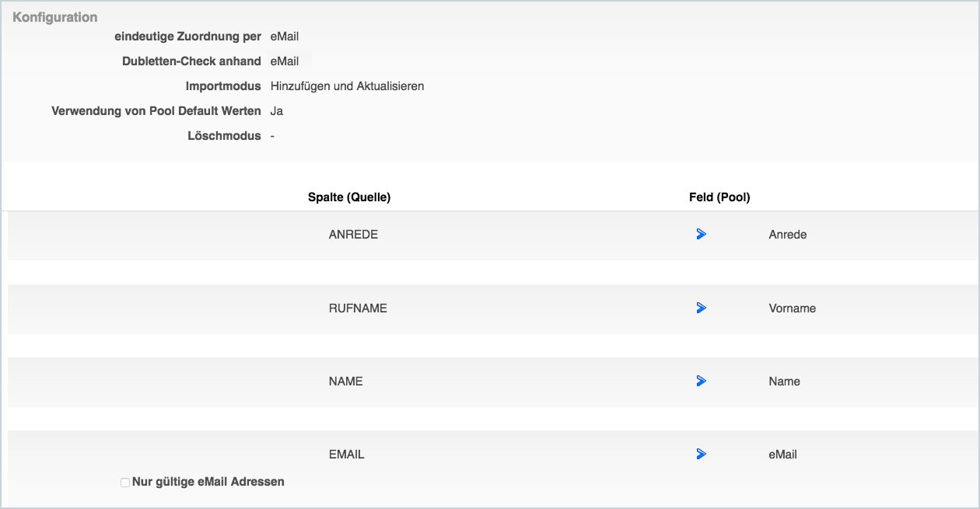Image resolution: width=980 pixels, height=509 pixels.
Task: Select the Vorname pool field
Action: (x=792, y=309)
